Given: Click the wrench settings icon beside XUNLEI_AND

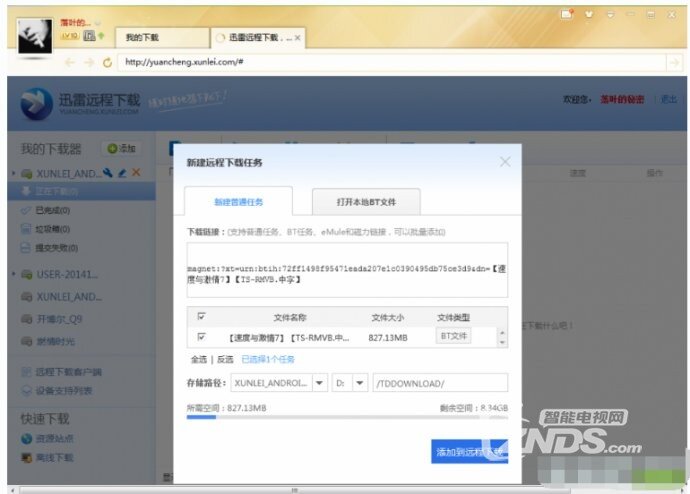Looking at the screenshot, I should point(108,173).
